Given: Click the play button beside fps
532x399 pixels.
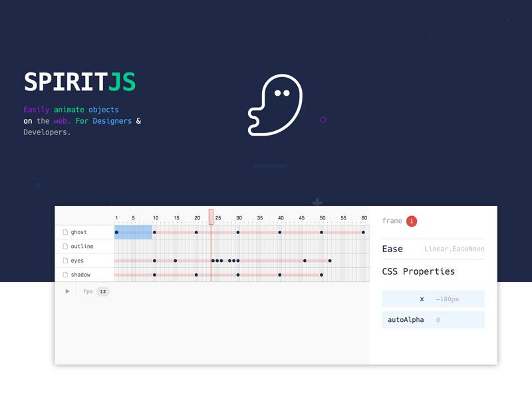Looking at the screenshot, I should click(68, 291).
